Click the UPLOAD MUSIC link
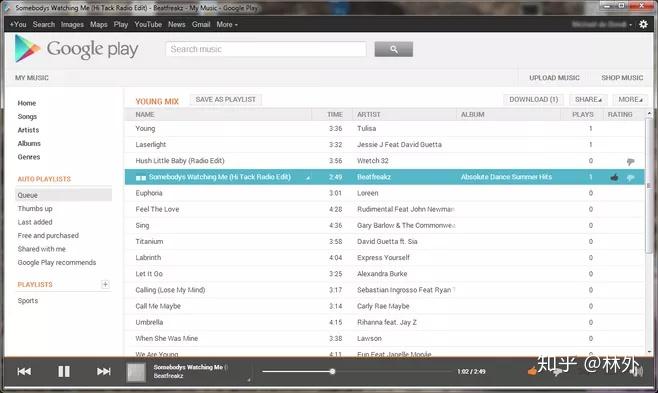This screenshot has height=393, width=658. (554, 78)
